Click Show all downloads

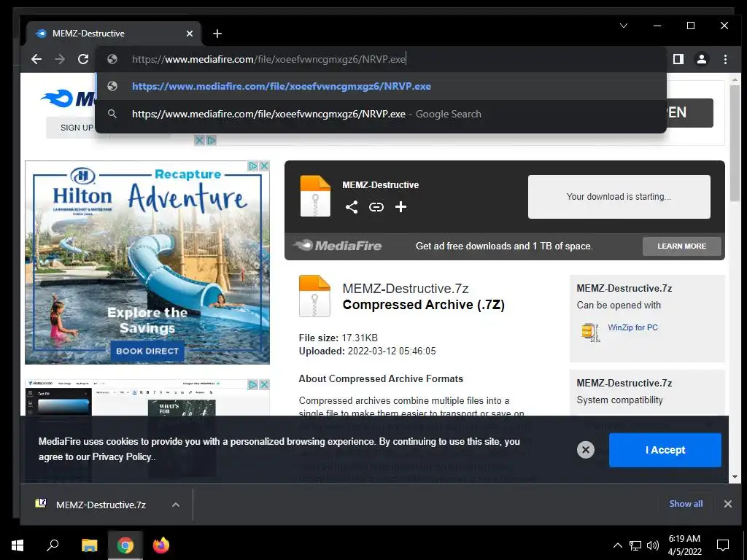point(686,504)
